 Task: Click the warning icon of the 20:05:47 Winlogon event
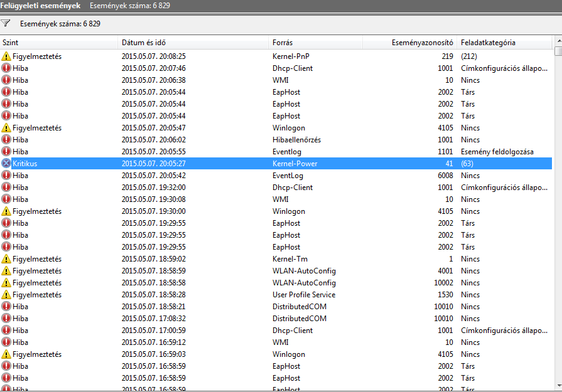[x=6, y=128]
